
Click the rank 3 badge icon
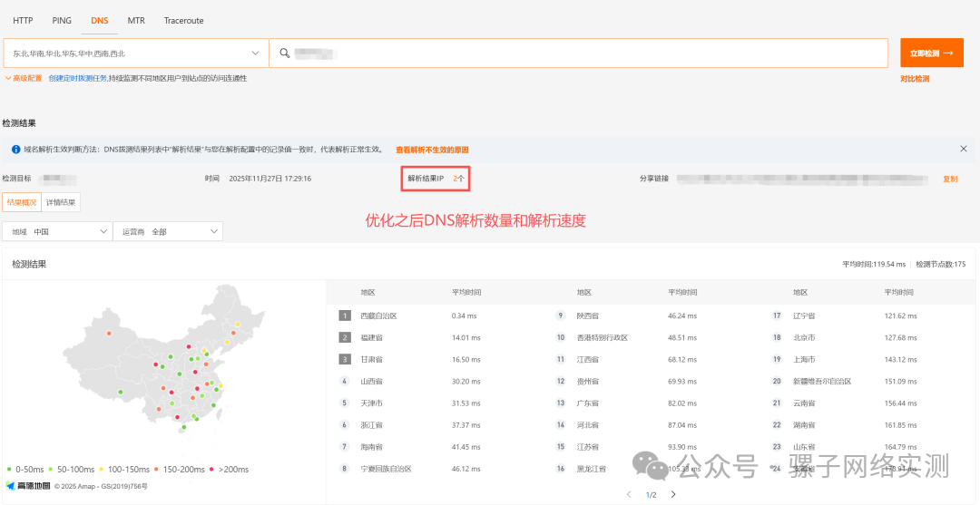coord(345,360)
